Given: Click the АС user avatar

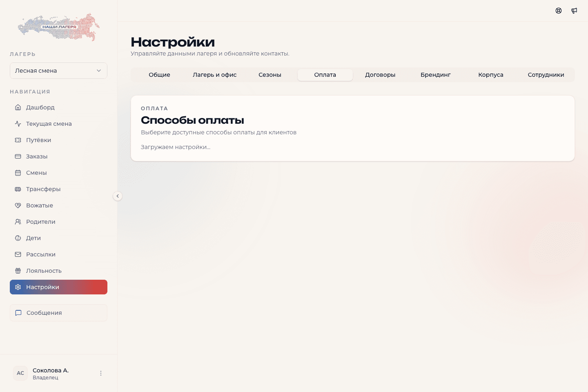Looking at the screenshot, I should tap(20, 373).
